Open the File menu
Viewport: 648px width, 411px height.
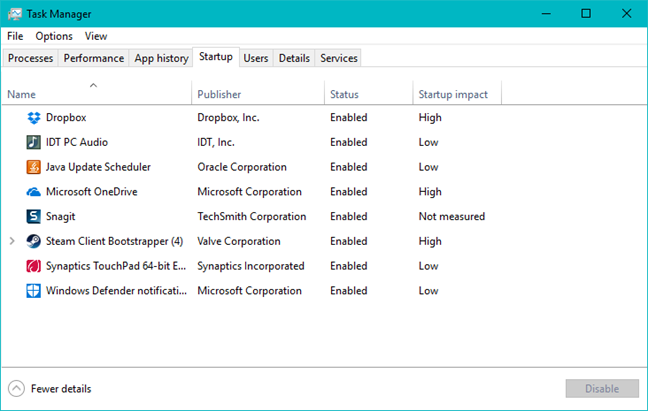[x=15, y=36]
